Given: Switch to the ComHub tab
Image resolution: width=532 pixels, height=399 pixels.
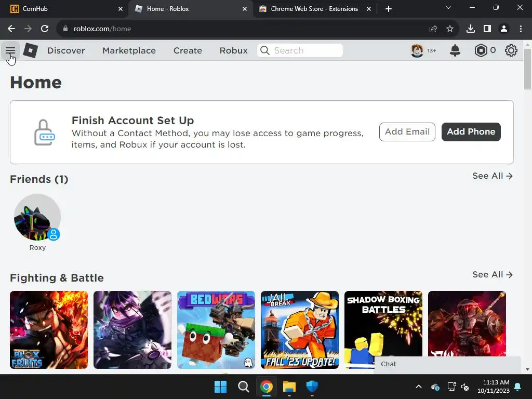Looking at the screenshot, I should click(x=64, y=9).
